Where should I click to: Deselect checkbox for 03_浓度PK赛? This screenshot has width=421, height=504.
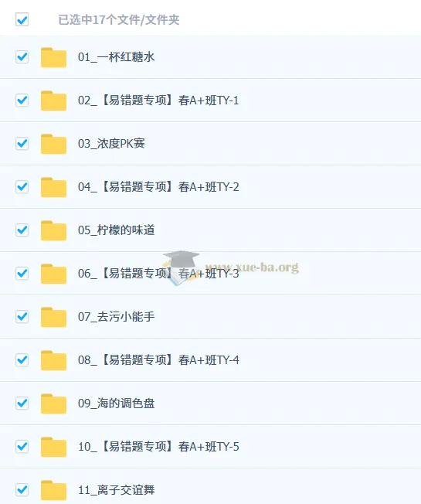click(22, 143)
